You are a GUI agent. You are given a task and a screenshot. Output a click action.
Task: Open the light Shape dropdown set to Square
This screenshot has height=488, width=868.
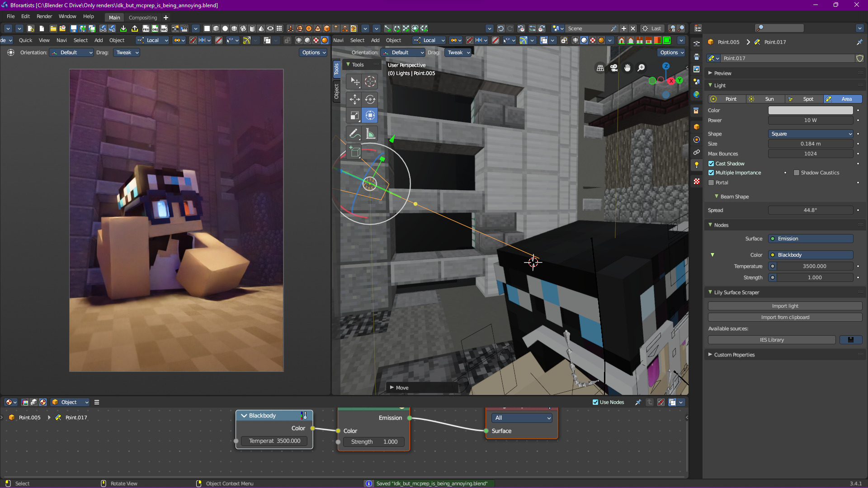pyautogui.click(x=811, y=134)
